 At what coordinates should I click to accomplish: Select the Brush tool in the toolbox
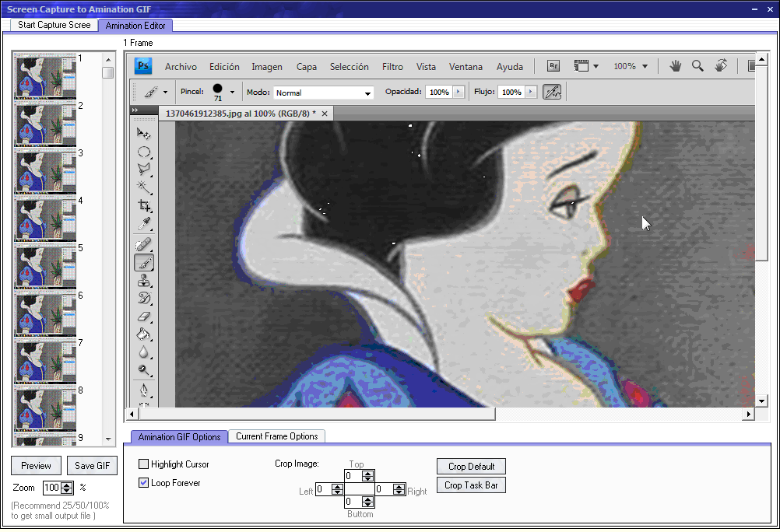144,263
